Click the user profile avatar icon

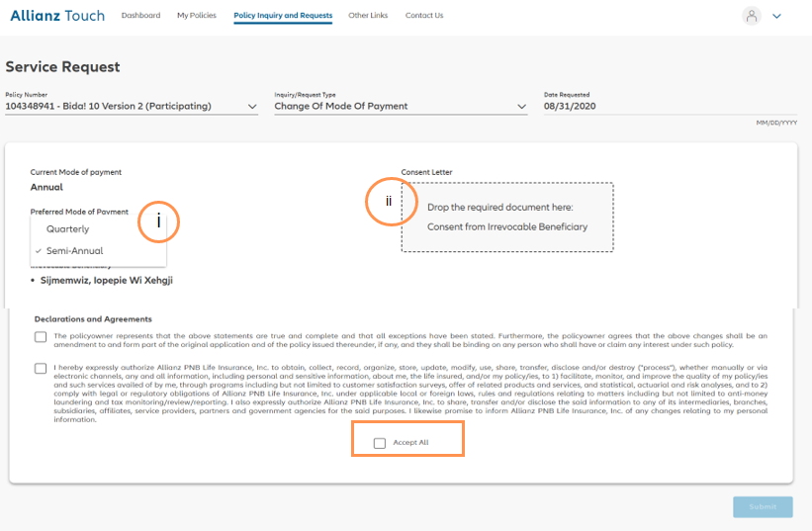click(x=753, y=16)
